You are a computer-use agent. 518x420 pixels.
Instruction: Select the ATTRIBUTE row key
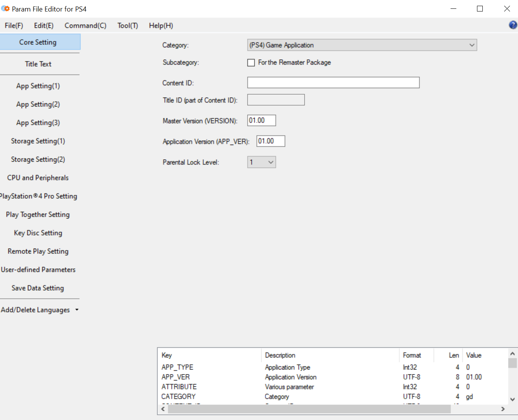pyautogui.click(x=179, y=387)
